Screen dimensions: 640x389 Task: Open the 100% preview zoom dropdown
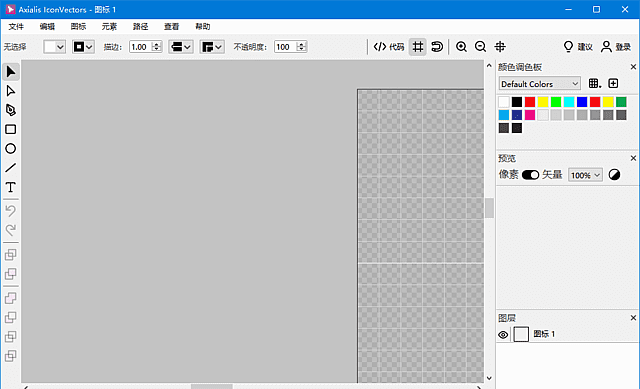(x=585, y=175)
